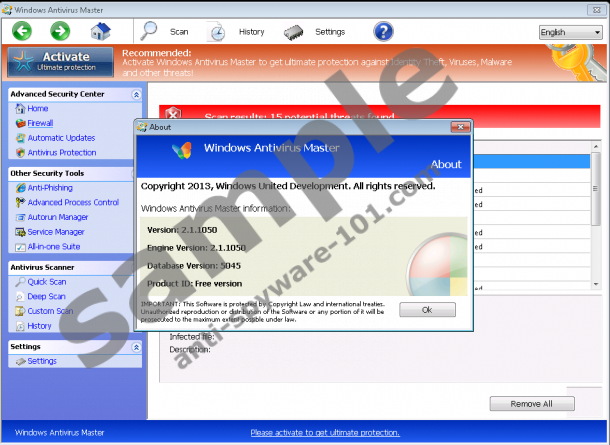
Task: Click the magnifying glass Scan icon
Action: coord(150,31)
